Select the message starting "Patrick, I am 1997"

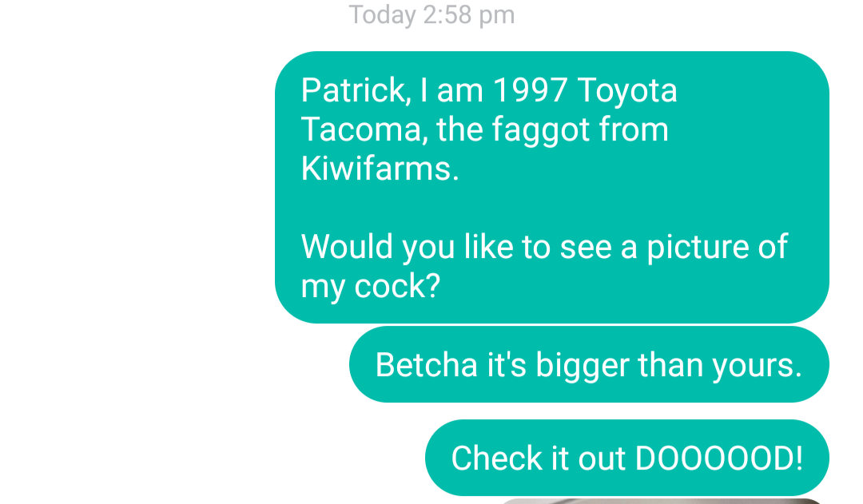click(x=552, y=187)
